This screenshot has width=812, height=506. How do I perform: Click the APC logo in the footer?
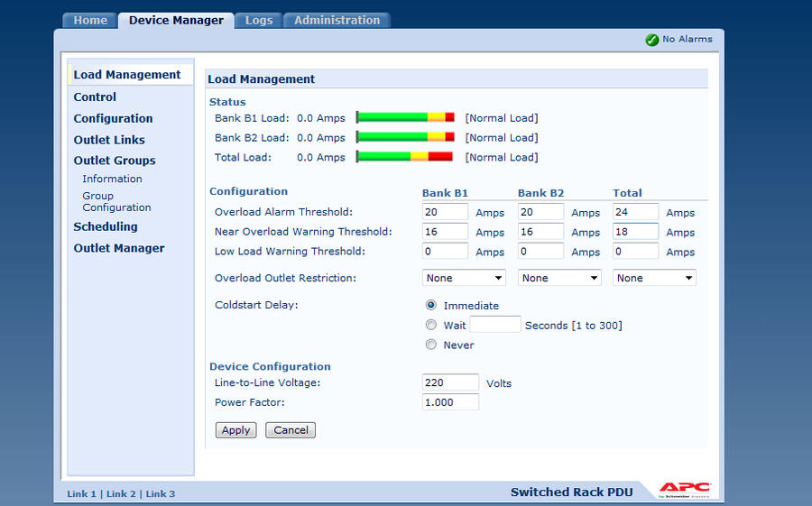(x=685, y=490)
